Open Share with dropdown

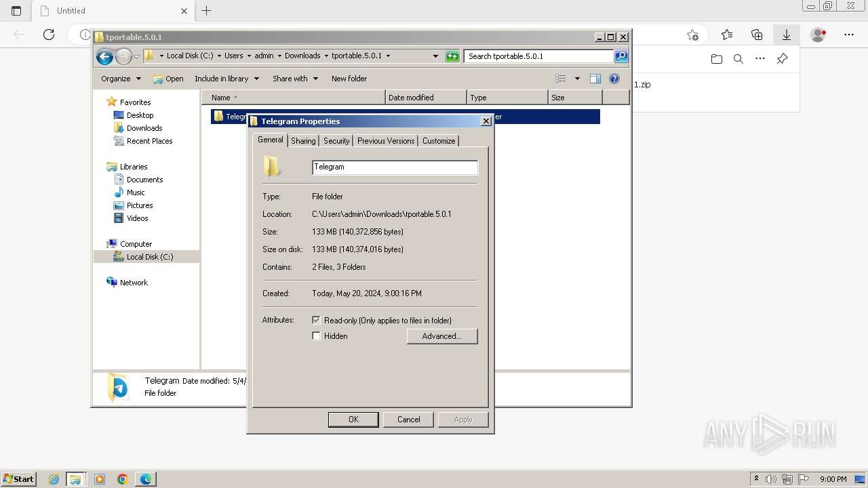295,79
